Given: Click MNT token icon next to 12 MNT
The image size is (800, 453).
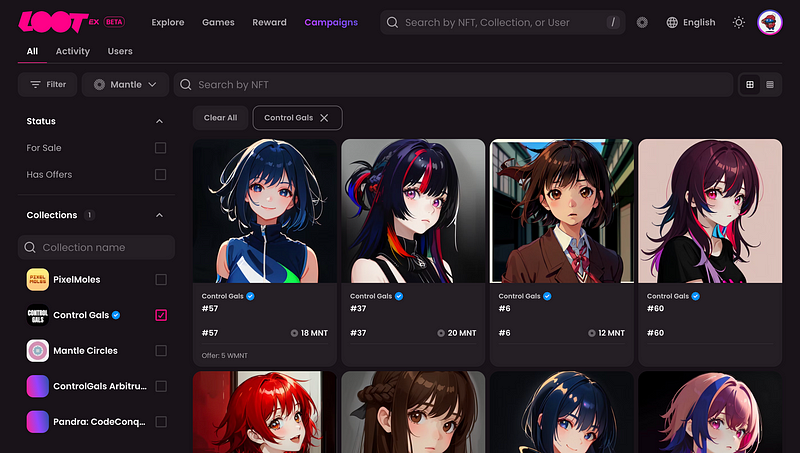Looking at the screenshot, I should point(592,333).
